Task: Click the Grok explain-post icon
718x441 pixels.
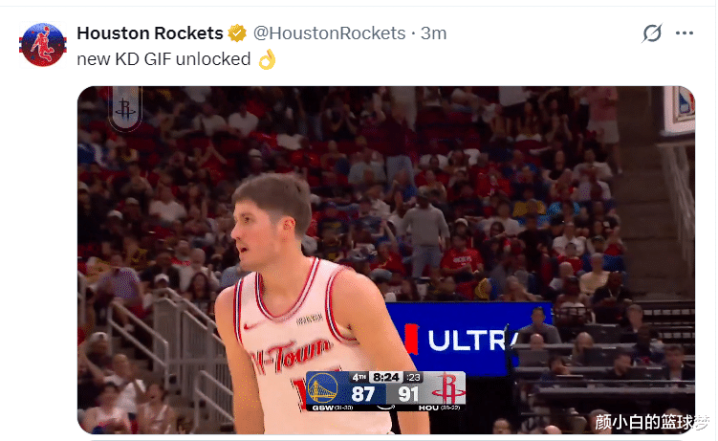Action: [652, 33]
